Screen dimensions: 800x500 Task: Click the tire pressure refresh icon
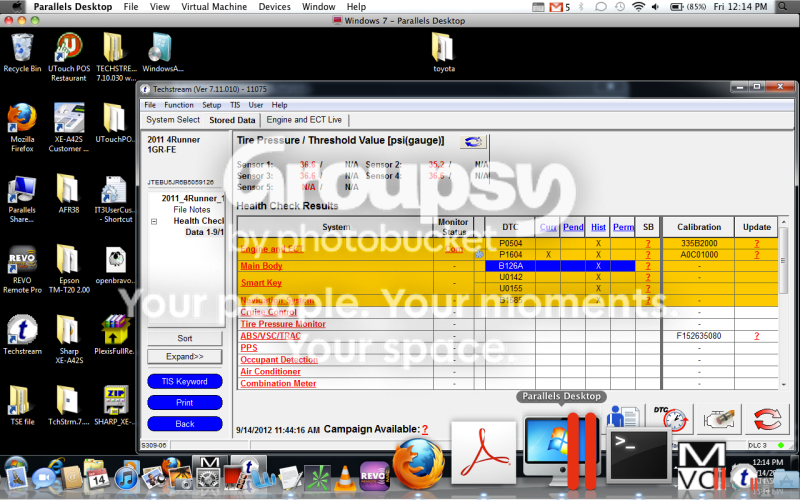point(473,142)
